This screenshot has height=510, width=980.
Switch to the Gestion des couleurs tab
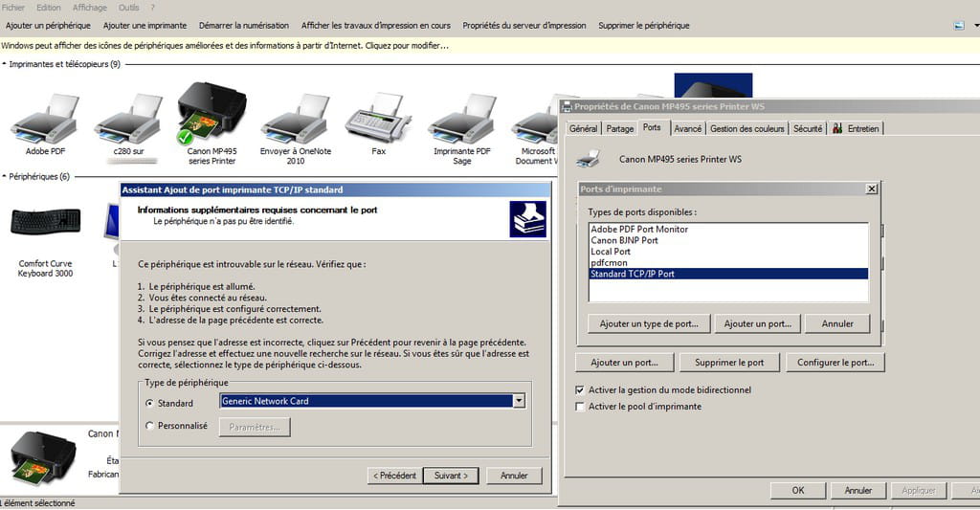746,128
